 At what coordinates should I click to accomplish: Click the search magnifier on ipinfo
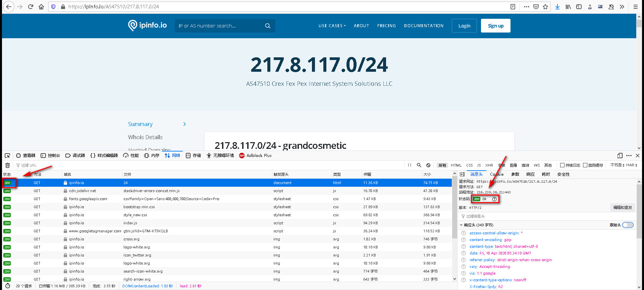268,26
